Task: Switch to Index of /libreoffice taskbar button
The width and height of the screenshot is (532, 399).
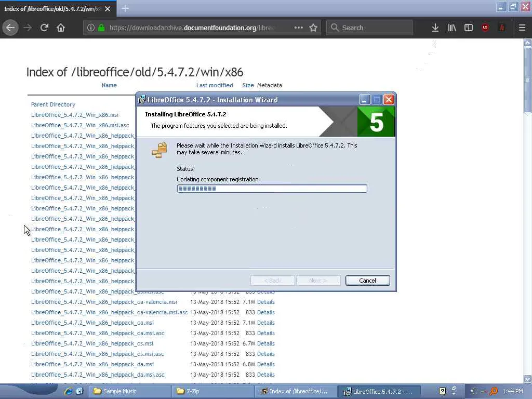Action: pos(295,391)
